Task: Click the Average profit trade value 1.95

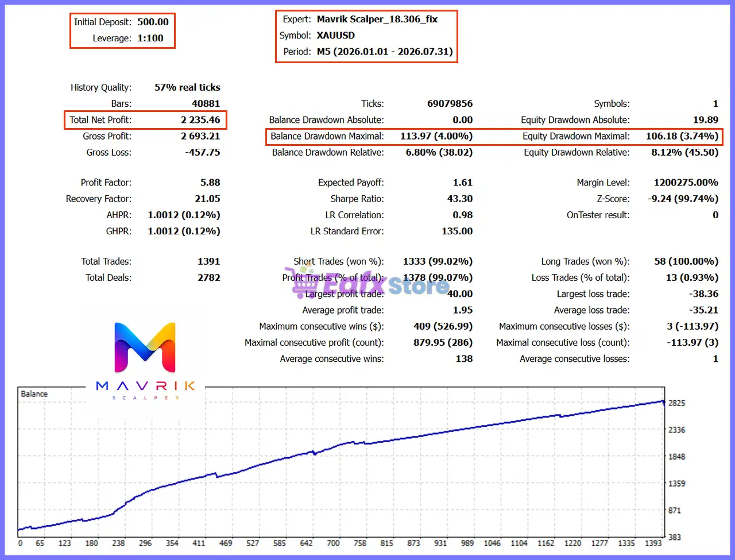Action: click(463, 310)
